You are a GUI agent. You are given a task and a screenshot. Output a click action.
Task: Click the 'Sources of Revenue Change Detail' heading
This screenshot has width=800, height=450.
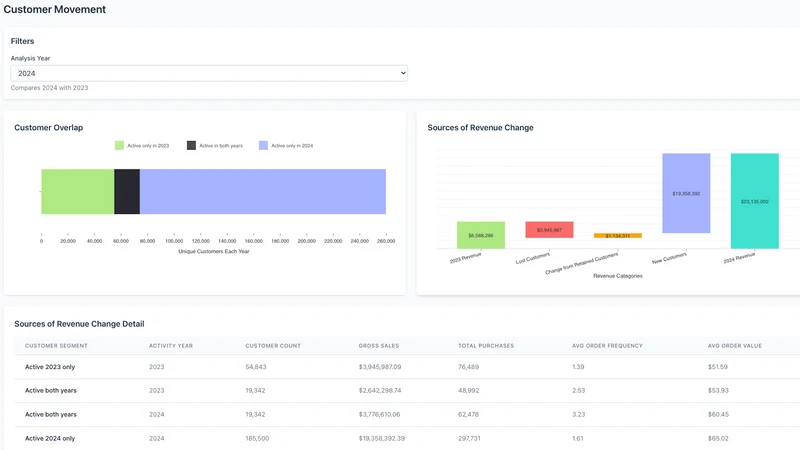click(x=79, y=324)
